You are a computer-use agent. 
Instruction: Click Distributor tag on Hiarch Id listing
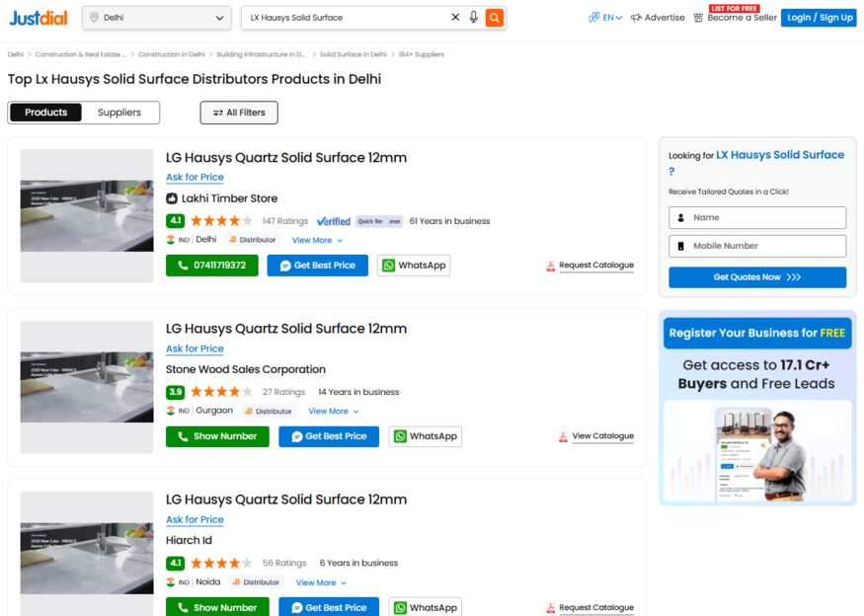click(x=256, y=581)
